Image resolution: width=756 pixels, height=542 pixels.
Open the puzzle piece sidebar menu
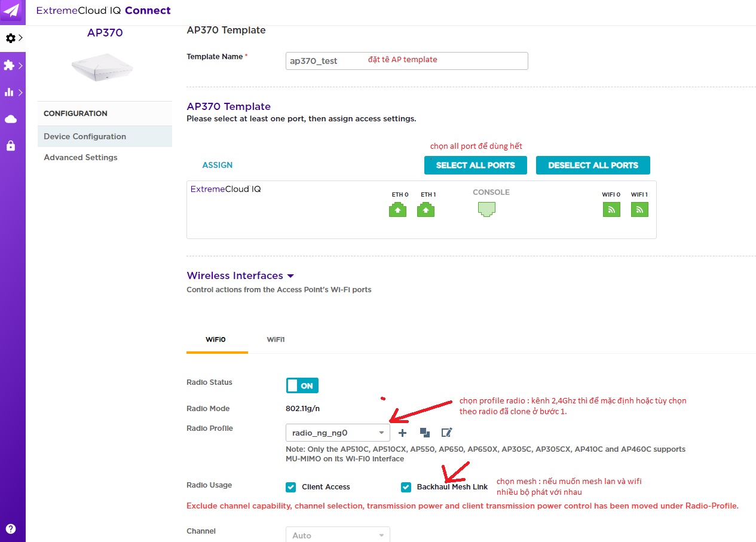pos(12,66)
